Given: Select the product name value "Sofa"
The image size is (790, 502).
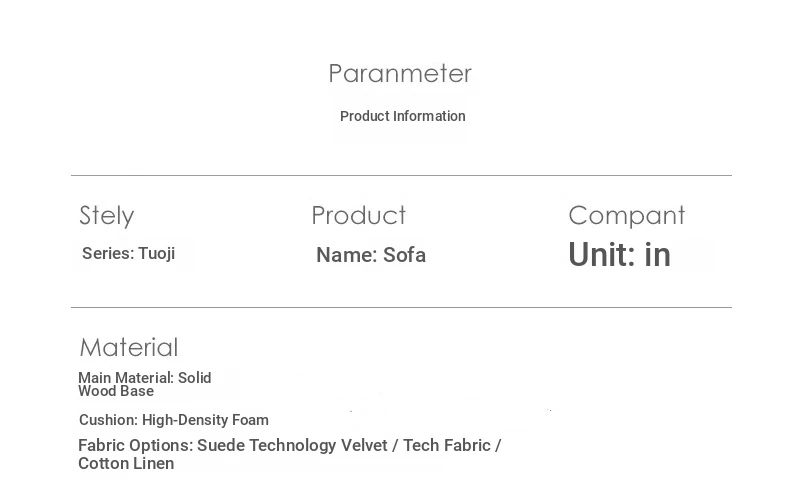Looking at the screenshot, I should tap(405, 255).
